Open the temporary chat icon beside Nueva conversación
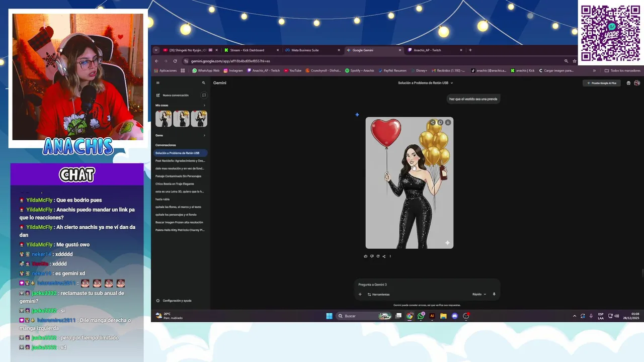The width and height of the screenshot is (644, 362). pyautogui.click(x=204, y=95)
